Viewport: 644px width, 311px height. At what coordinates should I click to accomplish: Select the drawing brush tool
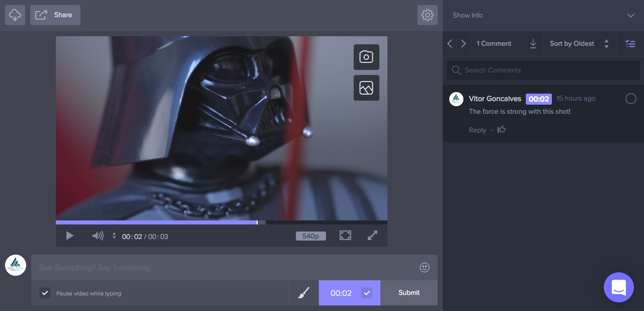point(304,293)
